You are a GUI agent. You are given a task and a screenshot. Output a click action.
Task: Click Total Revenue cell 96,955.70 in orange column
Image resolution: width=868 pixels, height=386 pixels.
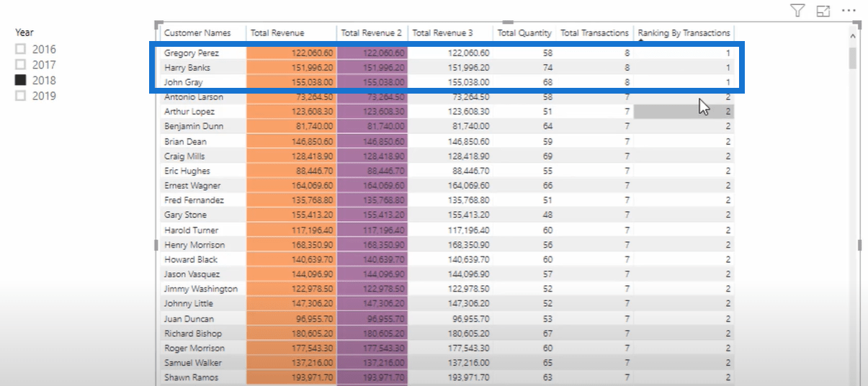pyautogui.click(x=292, y=319)
